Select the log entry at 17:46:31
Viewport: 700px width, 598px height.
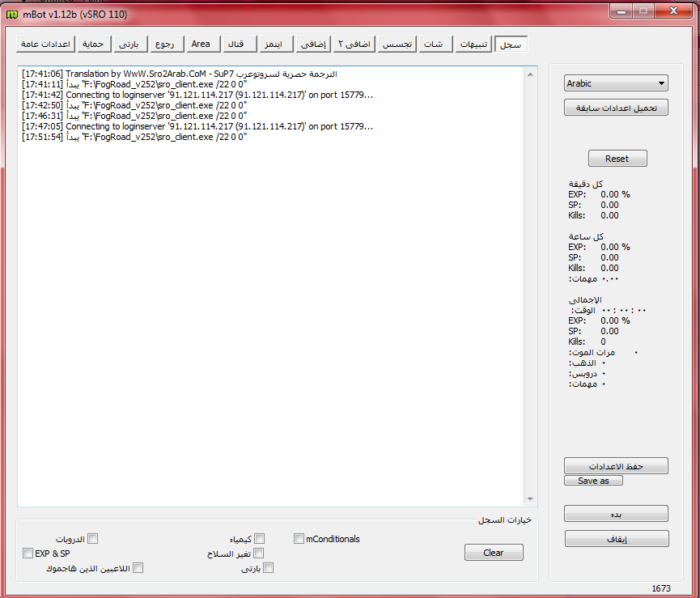coord(134,116)
